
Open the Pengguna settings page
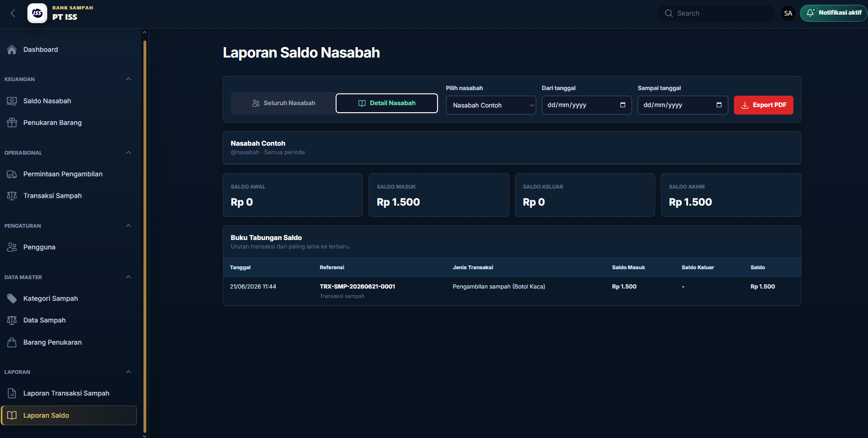pos(69,247)
